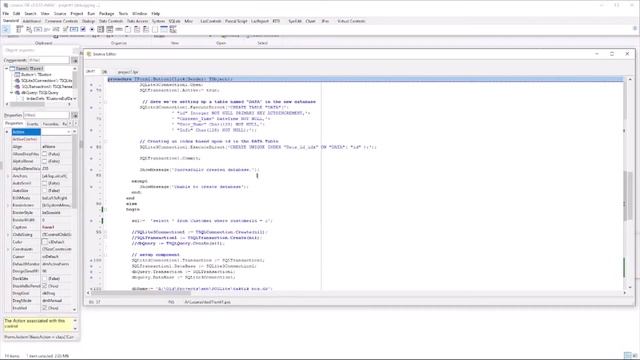Click the components filter clear button

(x=75, y=60)
